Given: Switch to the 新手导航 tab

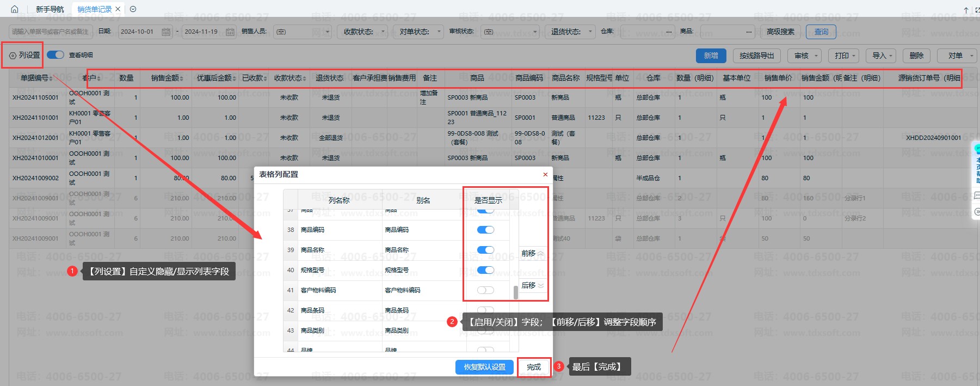Looking at the screenshot, I should tap(50, 9).
